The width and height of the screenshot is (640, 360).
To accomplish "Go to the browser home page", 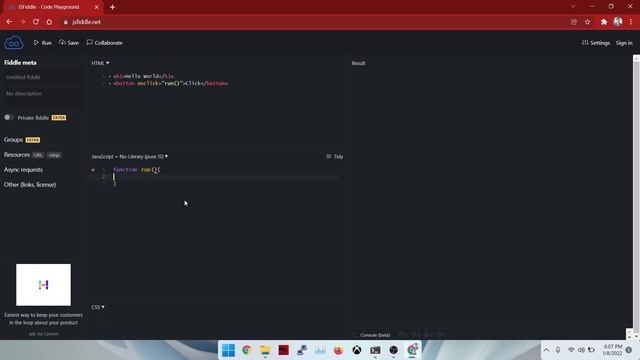I will (x=49, y=22).
